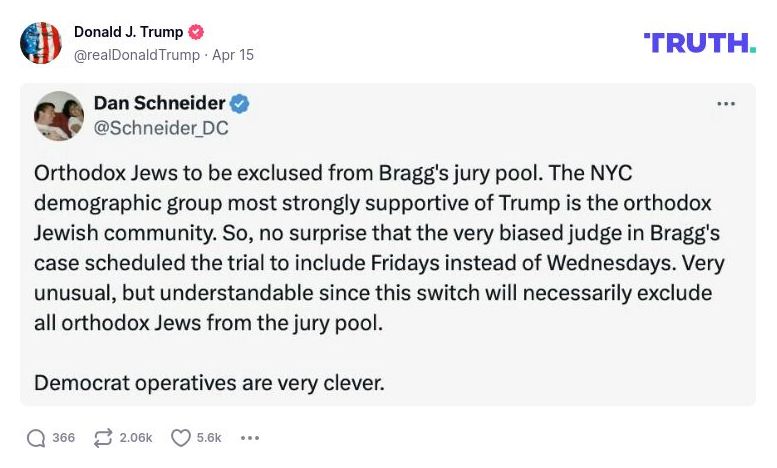Image resolution: width=777 pixels, height=468 pixels.
Task: Click the reply speech bubble icon
Action: point(36,438)
